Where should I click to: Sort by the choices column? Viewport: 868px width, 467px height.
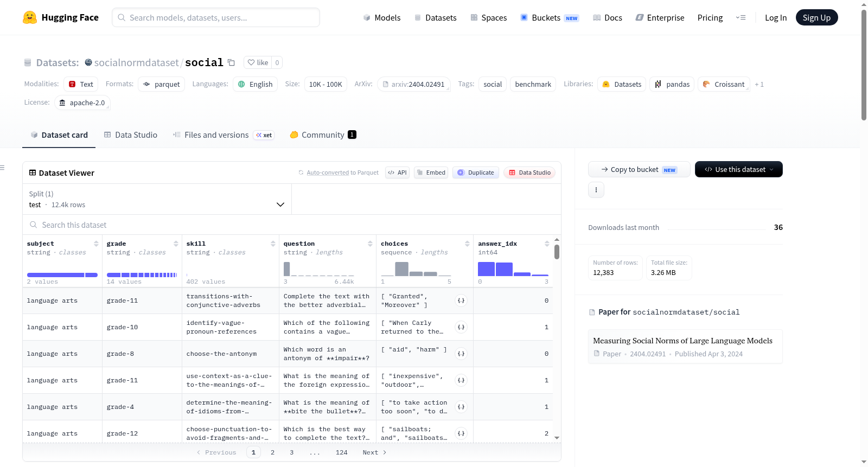(x=467, y=244)
